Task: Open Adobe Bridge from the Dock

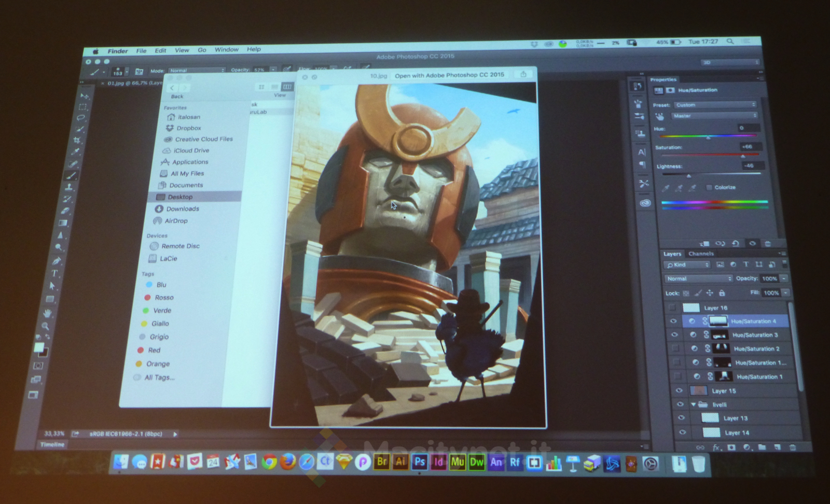Action: pyautogui.click(x=382, y=461)
